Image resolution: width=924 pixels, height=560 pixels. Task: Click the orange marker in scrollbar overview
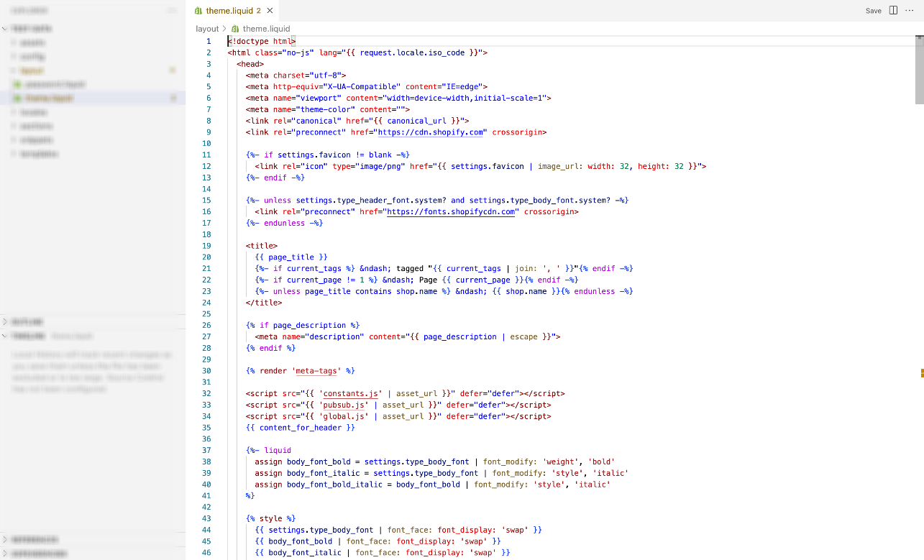[922, 373]
